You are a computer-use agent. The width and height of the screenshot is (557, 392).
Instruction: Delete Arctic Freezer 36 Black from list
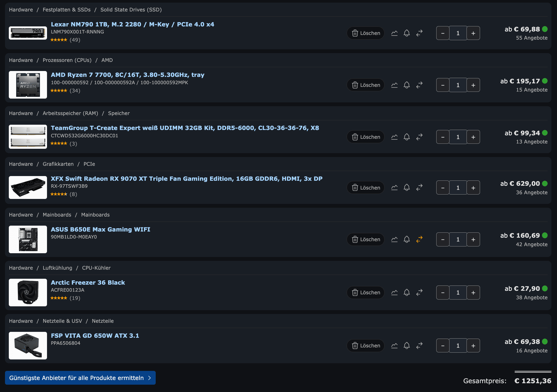(x=366, y=293)
